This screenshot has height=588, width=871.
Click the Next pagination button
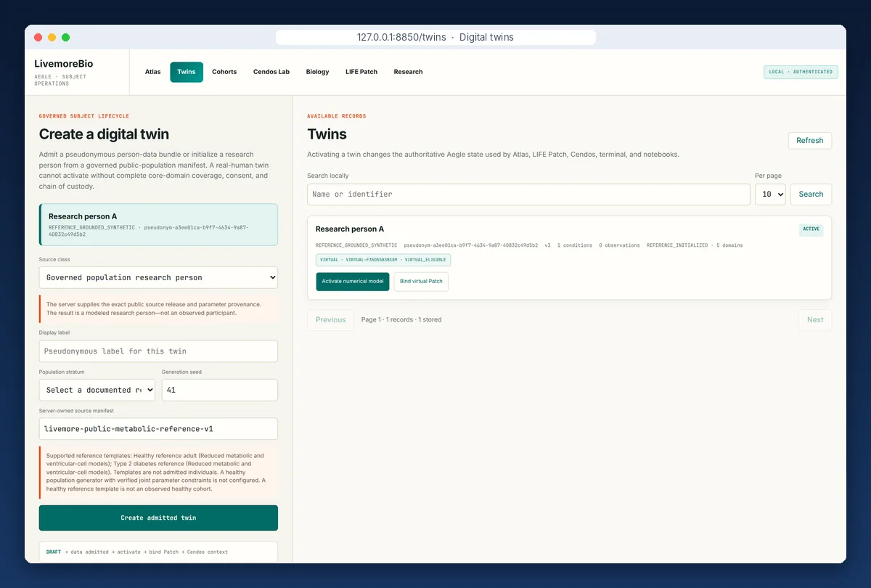[815, 320]
